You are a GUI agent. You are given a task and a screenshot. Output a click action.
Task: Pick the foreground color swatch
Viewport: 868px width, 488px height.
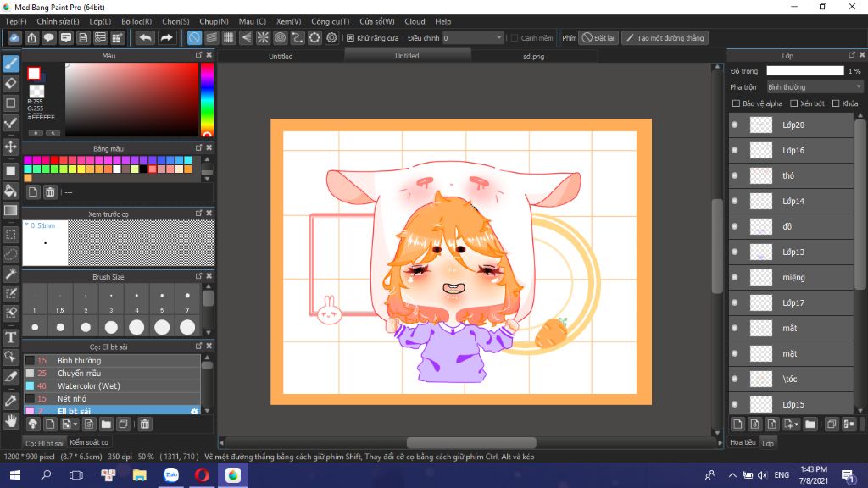tap(34, 73)
